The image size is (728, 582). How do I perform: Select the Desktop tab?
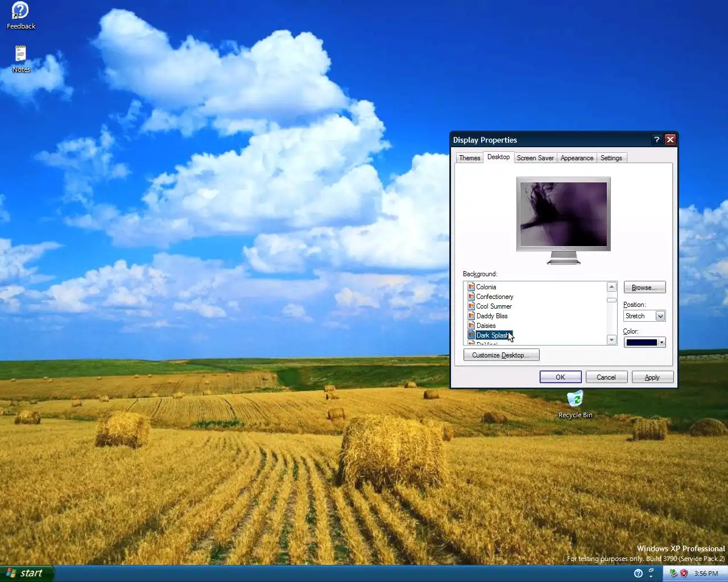[498, 157]
